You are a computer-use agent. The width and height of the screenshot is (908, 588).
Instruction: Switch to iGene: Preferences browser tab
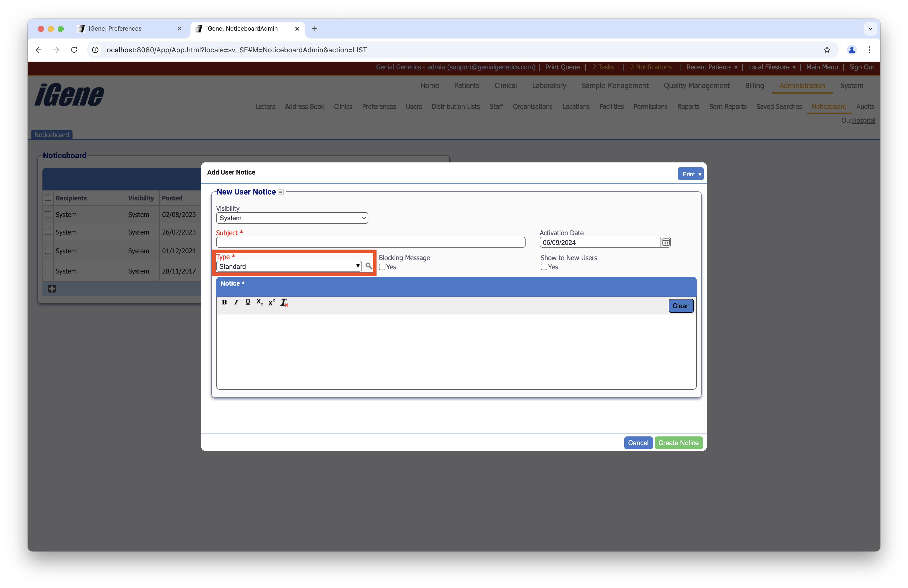pyautogui.click(x=115, y=29)
